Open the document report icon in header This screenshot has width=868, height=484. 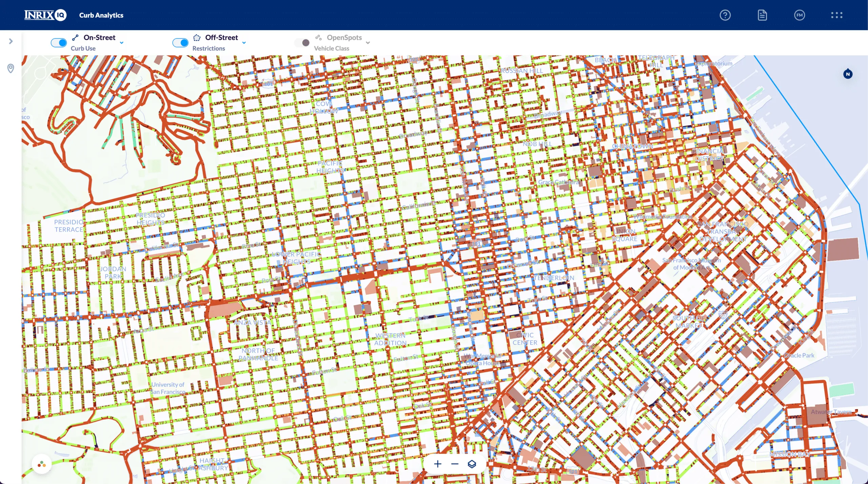point(762,15)
